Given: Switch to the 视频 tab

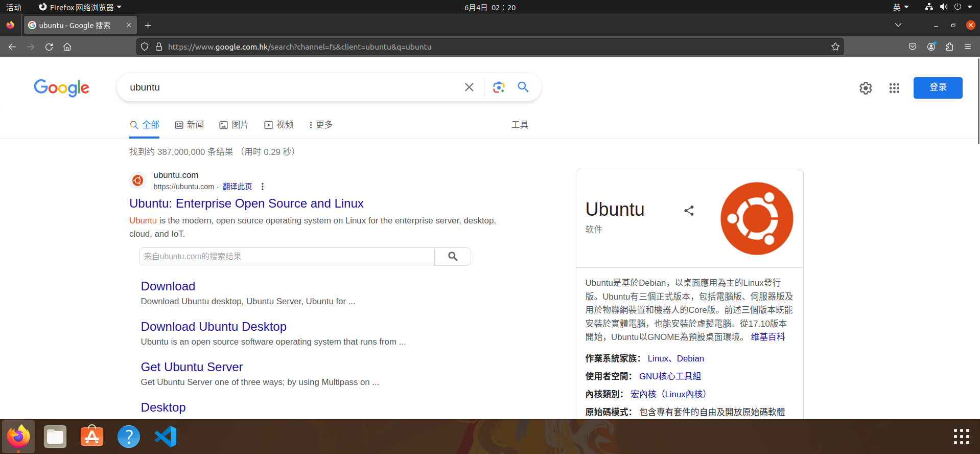Looking at the screenshot, I should click(279, 125).
